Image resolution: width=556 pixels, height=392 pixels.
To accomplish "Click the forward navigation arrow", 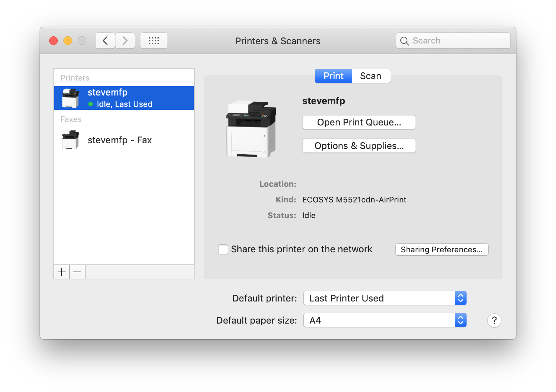I will (125, 41).
